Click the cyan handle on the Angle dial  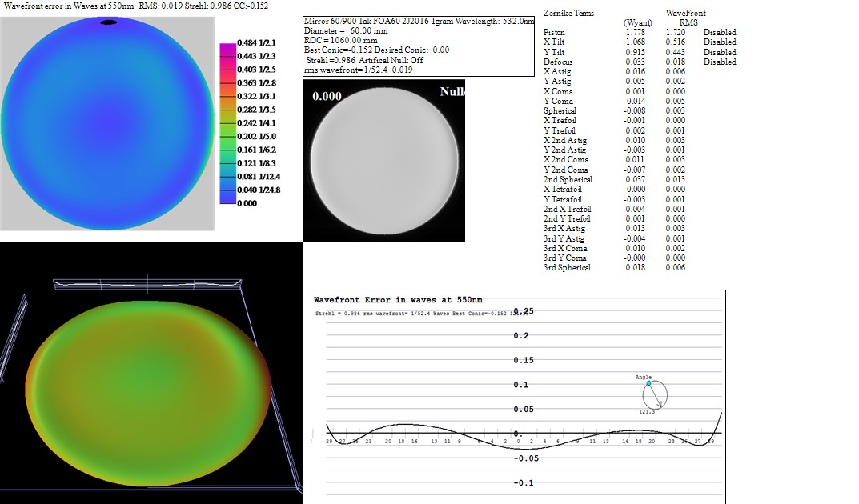648,384
